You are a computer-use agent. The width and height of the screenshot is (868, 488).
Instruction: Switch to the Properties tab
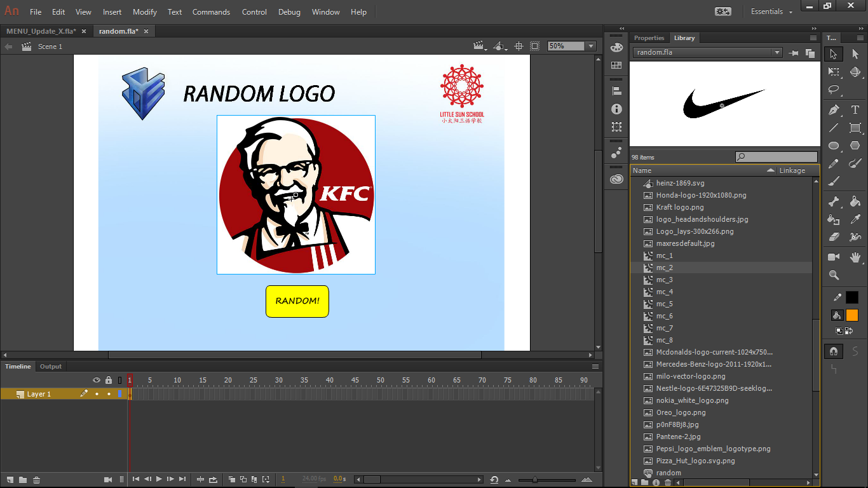click(649, 38)
